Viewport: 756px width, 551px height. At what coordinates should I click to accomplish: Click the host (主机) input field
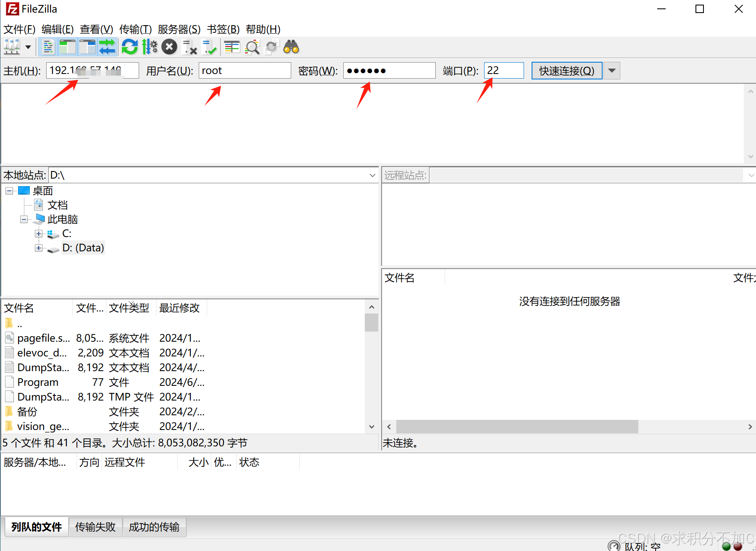92,71
